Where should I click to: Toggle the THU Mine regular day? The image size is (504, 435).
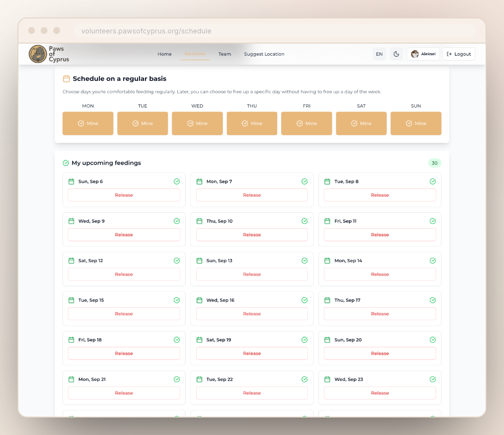click(x=252, y=124)
